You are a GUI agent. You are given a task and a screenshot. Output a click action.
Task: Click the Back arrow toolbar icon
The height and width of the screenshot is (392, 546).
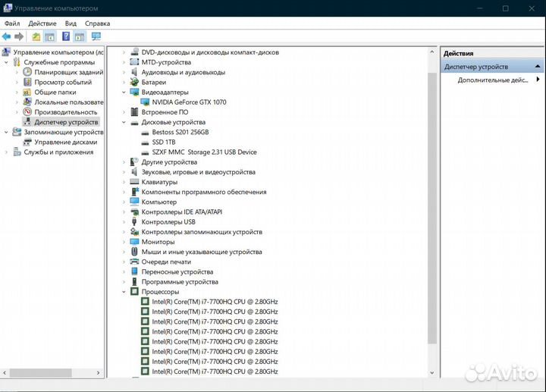pos(7,36)
